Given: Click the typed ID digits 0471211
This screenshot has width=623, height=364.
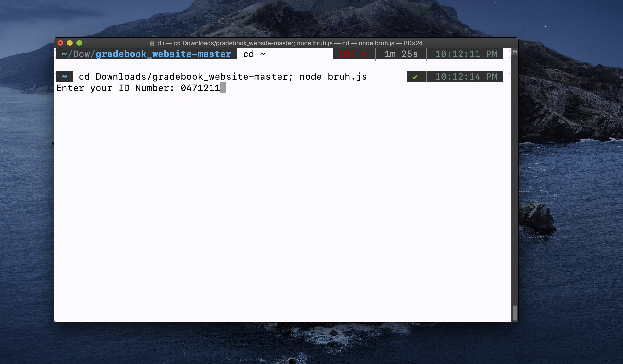Looking at the screenshot, I should pyautogui.click(x=200, y=88).
